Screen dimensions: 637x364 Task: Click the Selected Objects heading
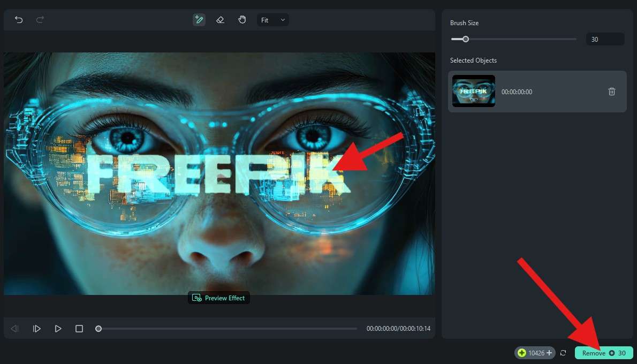pos(473,60)
